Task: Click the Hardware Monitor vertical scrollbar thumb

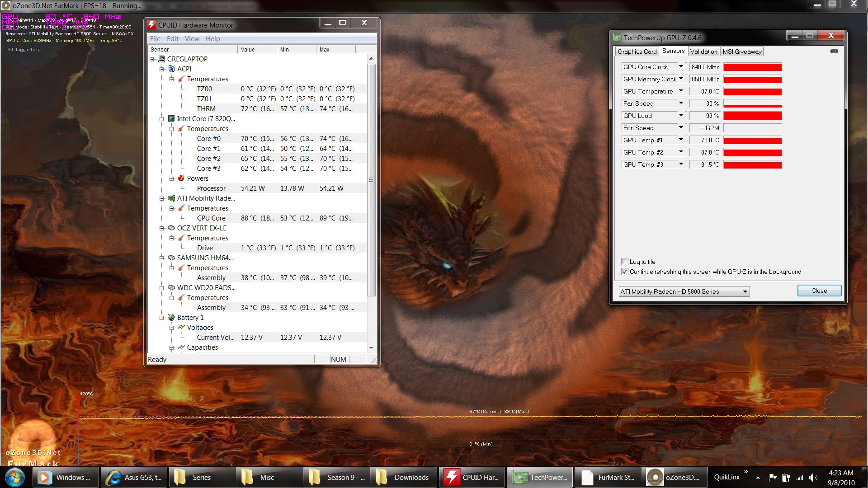Action: 371,180
